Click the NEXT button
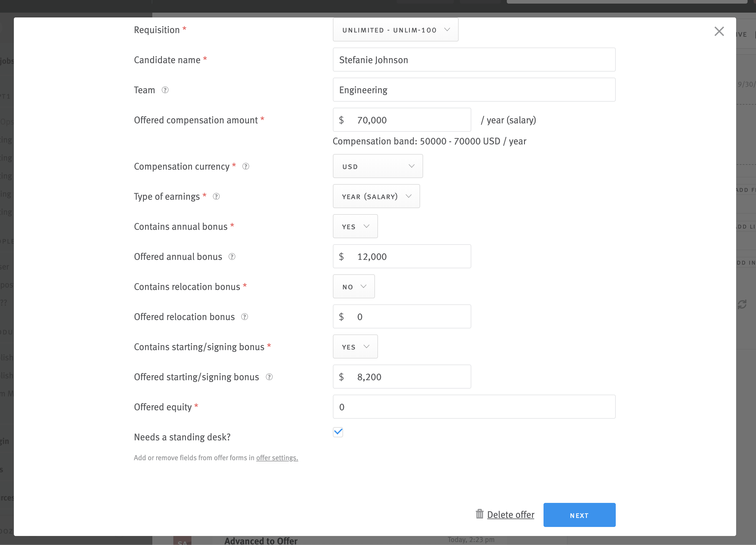756x545 pixels. coord(579,515)
